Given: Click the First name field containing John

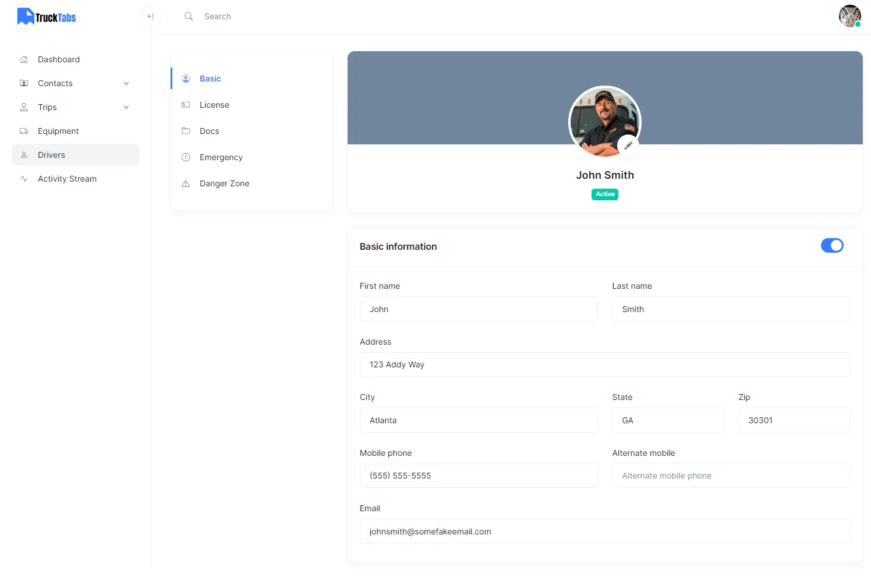Looking at the screenshot, I should tap(479, 309).
